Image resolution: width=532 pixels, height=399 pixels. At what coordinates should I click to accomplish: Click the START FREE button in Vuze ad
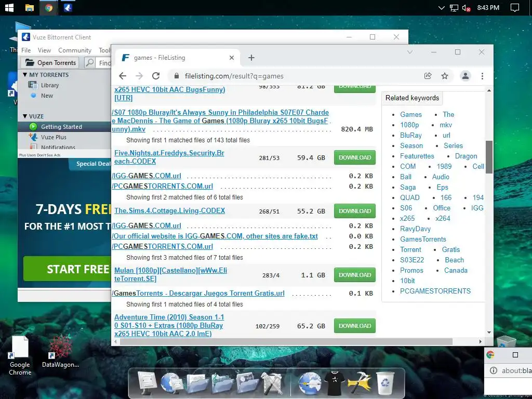pos(67,269)
